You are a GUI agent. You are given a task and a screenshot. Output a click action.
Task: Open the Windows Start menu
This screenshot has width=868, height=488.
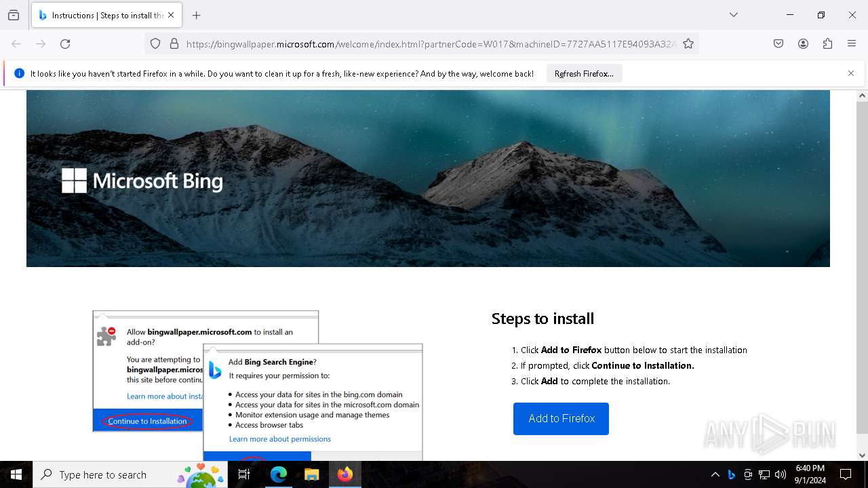click(x=16, y=474)
